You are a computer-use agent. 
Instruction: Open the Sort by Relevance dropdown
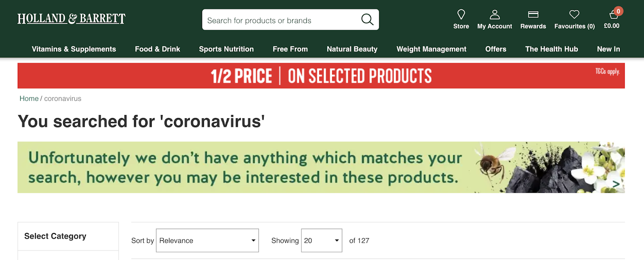[x=207, y=241]
